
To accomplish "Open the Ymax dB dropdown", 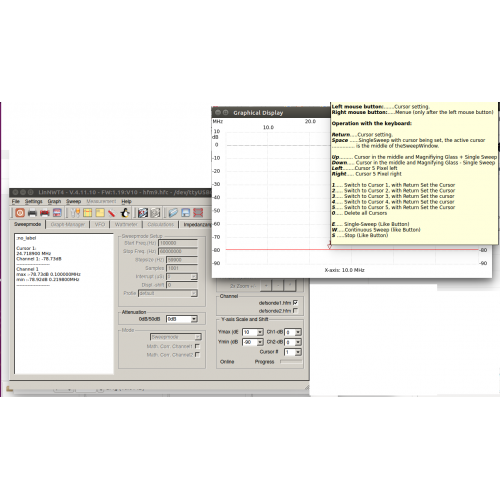I will (253, 332).
